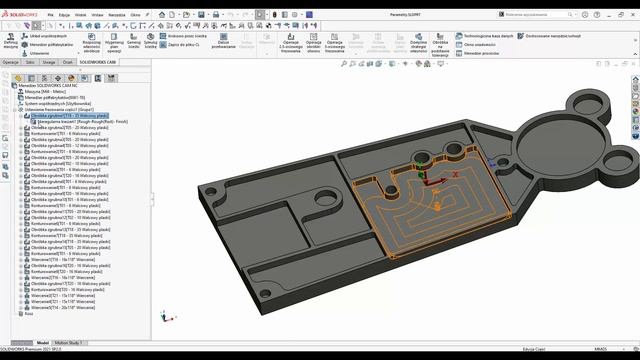Click the MMGS units status bar entry

point(600,349)
